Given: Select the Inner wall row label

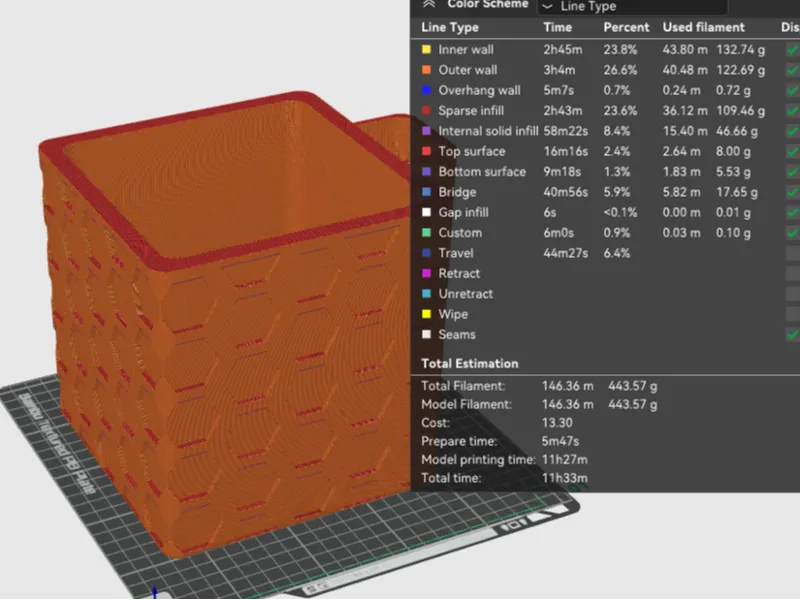Looking at the screenshot, I should pyautogui.click(x=466, y=49).
